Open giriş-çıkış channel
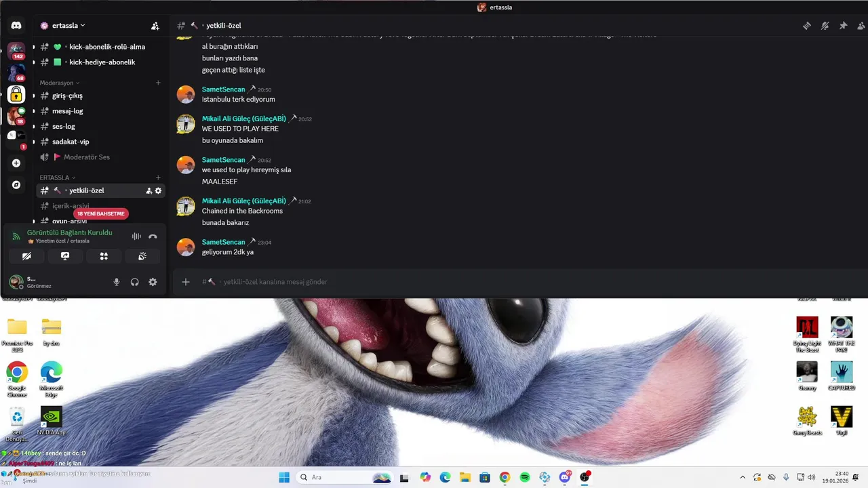This screenshot has height=488, width=868. [x=100, y=96]
